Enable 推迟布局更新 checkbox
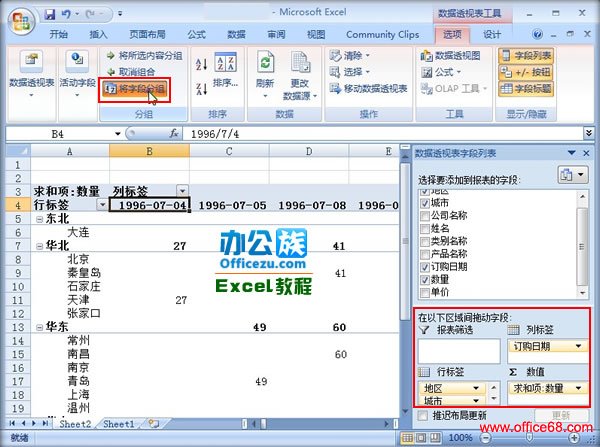Viewport: 600px width, 447px height. point(423,416)
